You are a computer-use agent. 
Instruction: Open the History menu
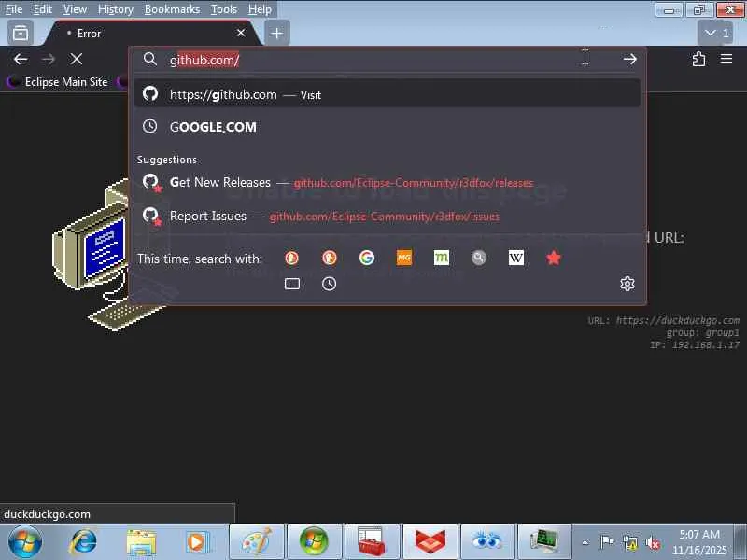(x=115, y=9)
